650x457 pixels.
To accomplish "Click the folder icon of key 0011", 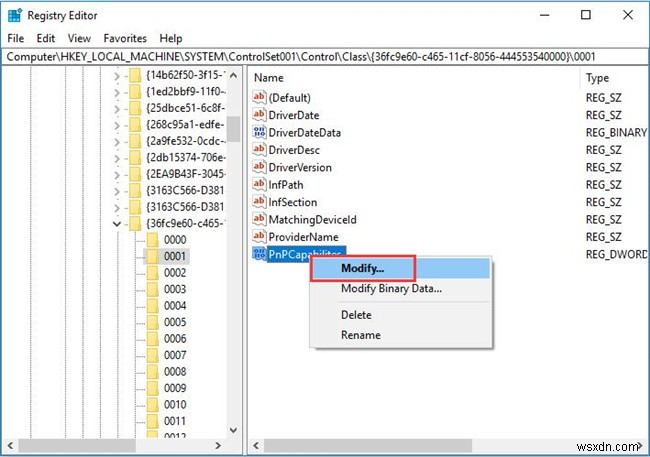I will (x=153, y=421).
